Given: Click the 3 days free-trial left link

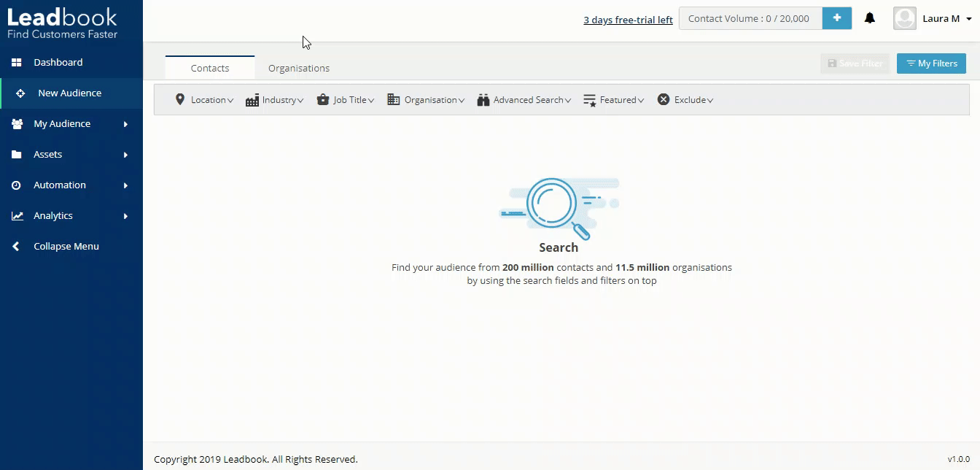Looking at the screenshot, I should click(x=628, y=20).
